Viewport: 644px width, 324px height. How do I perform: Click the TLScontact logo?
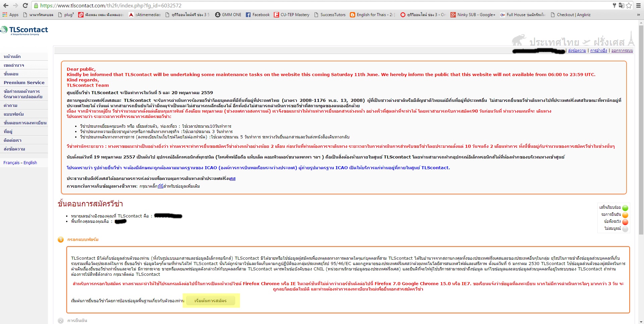tap(24, 30)
